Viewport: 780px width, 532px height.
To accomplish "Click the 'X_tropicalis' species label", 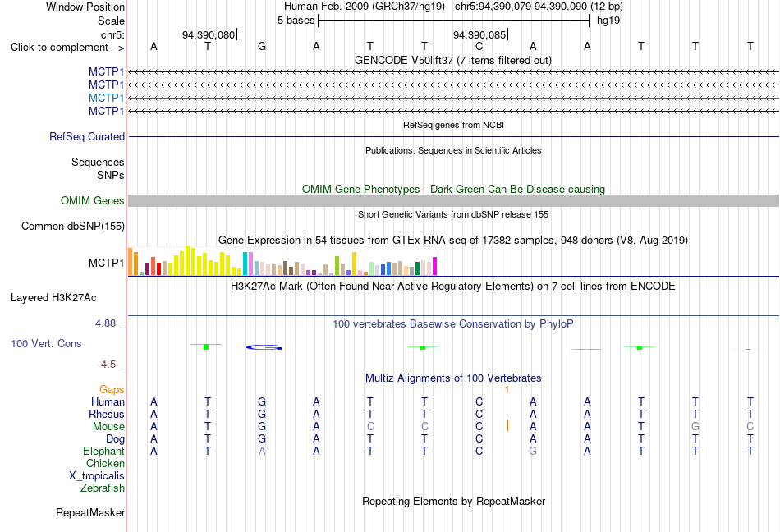I will click(97, 476).
